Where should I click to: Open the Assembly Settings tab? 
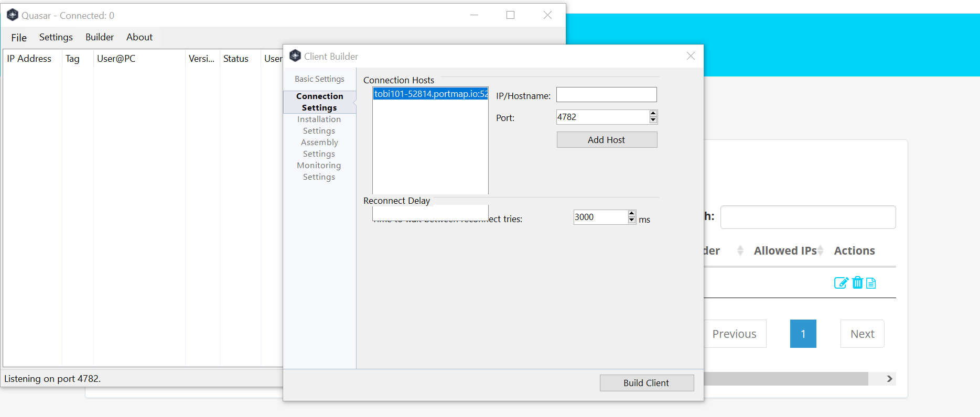click(319, 148)
